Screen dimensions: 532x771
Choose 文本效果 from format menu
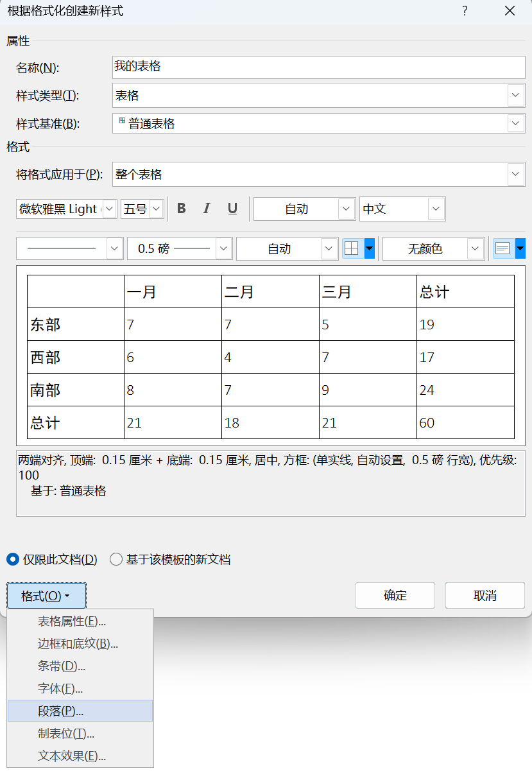coord(80,756)
